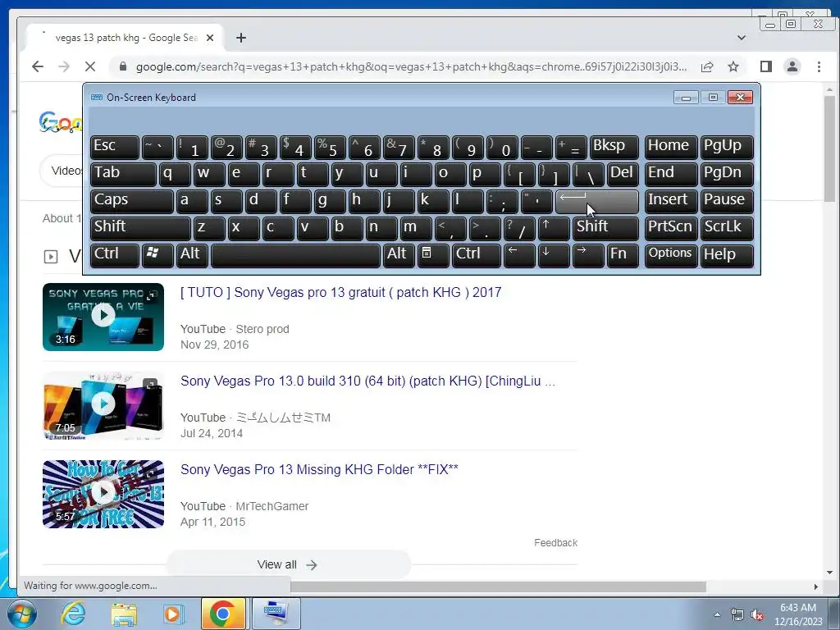Launch Internet Explorer from taskbar
The image size is (840, 630).
pos(73,614)
